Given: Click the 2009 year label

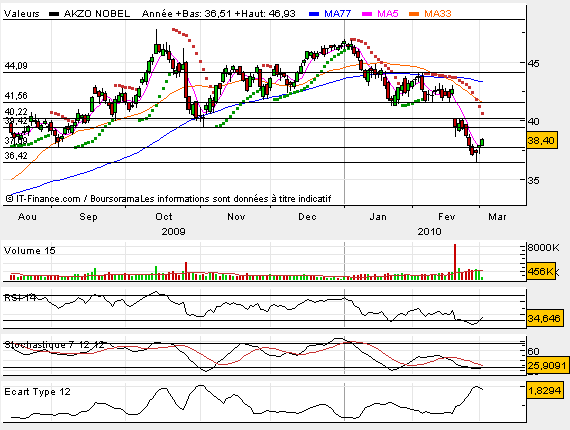Looking at the screenshot, I should (x=173, y=232).
